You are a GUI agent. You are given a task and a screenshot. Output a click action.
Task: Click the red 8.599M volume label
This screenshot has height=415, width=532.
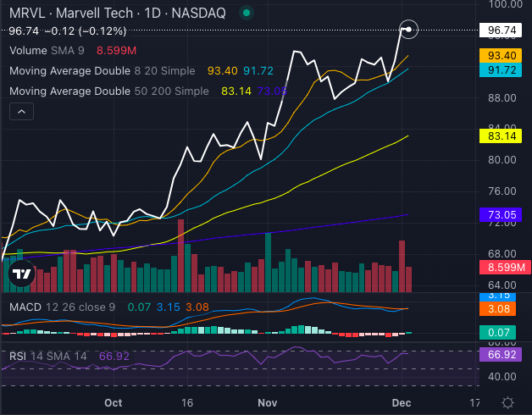click(x=499, y=268)
